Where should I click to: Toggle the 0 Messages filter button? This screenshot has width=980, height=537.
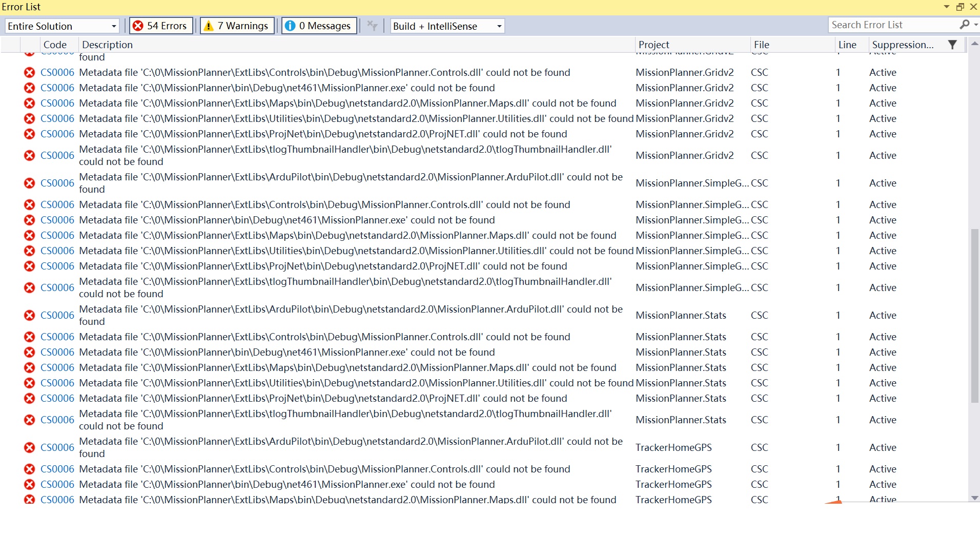(319, 26)
